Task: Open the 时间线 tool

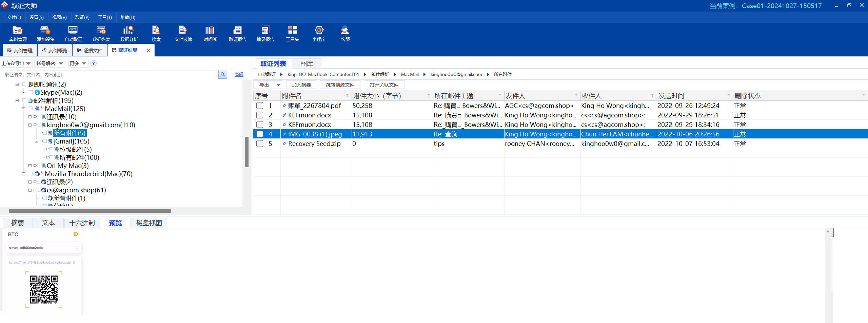Action: [210, 33]
